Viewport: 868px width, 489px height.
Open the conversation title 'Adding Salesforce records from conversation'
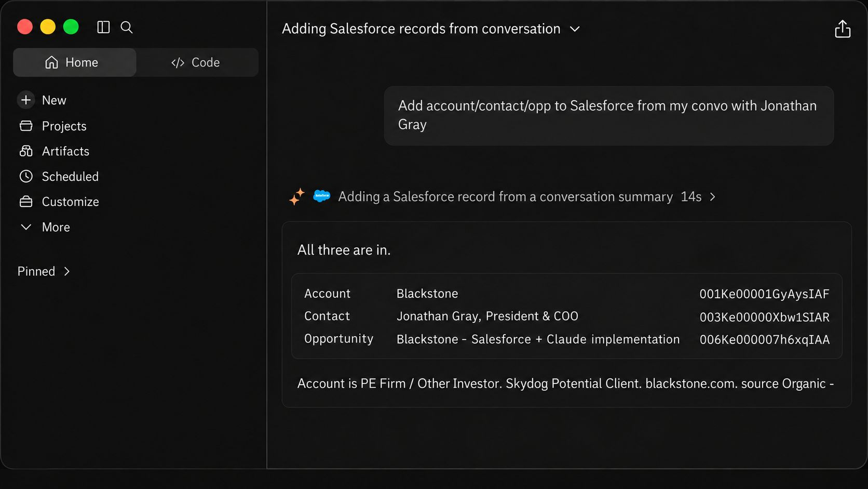[x=421, y=29]
